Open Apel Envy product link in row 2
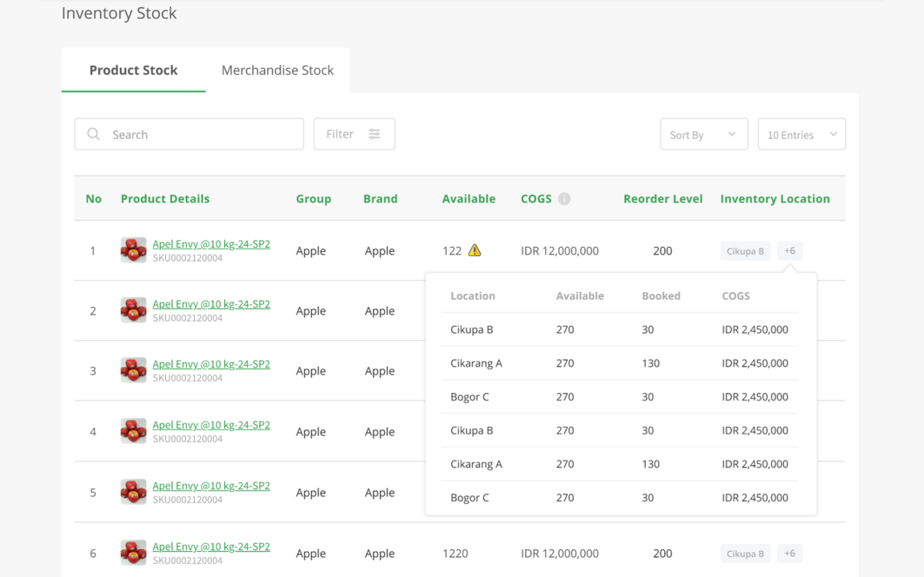The width and height of the screenshot is (924, 577). [x=211, y=304]
